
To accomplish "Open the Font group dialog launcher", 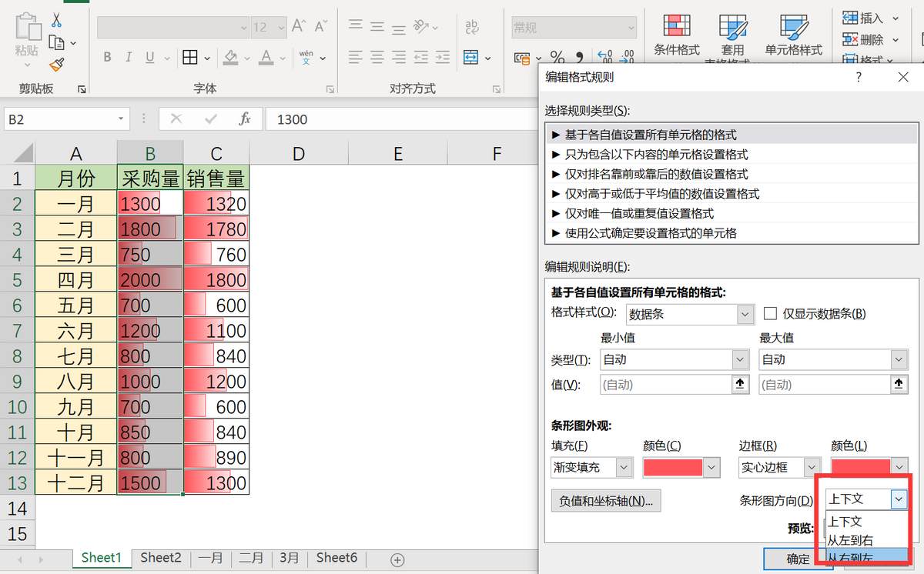I will coord(330,89).
